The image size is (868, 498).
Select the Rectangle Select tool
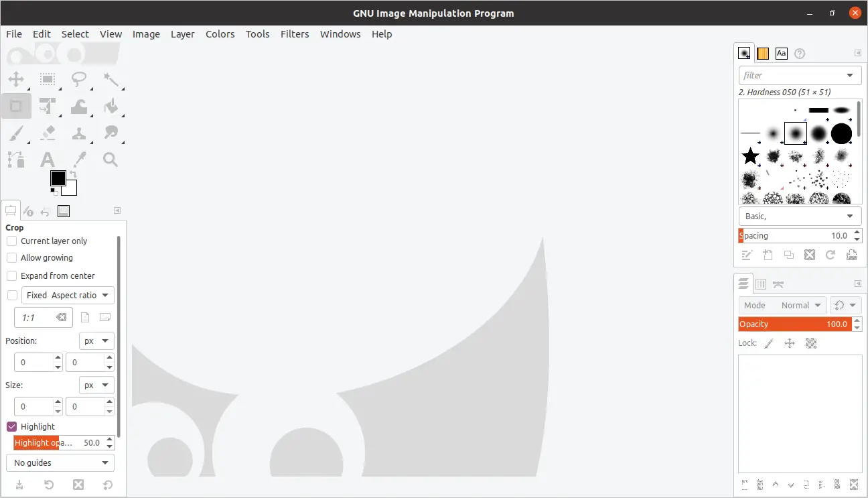(48, 80)
